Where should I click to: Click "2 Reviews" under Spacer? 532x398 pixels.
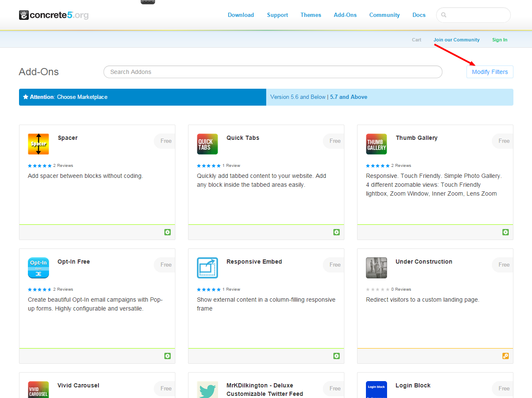point(63,166)
